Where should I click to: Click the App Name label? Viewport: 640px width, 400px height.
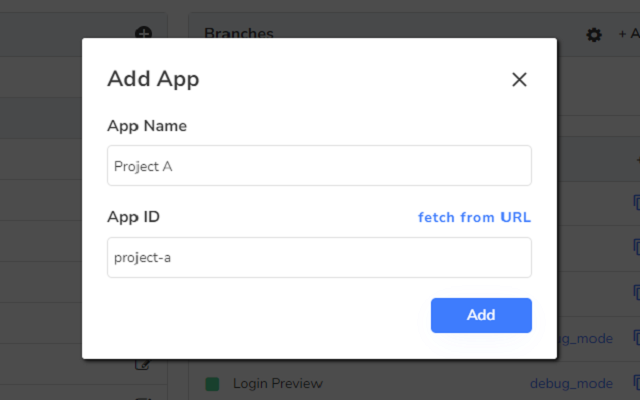click(x=147, y=126)
